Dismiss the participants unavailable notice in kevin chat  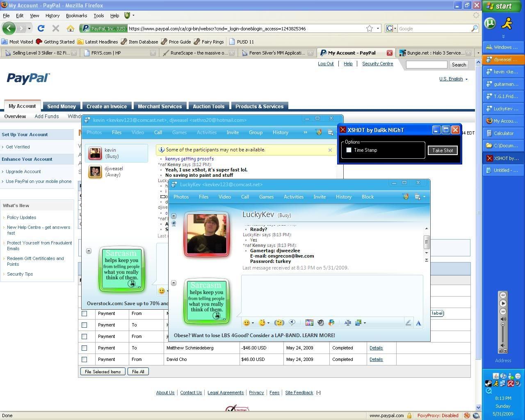point(330,150)
